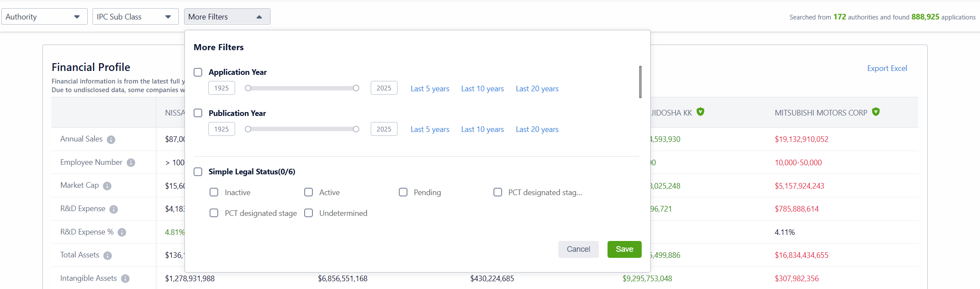980x289 pixels.
Task: Choose Last 5 years for Application Year
Action: [x=430, y=89]
